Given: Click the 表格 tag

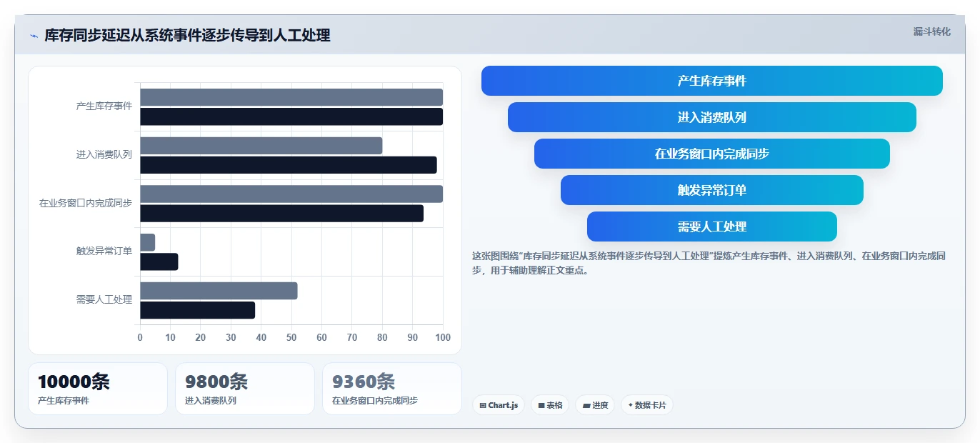Looking at the screenshot, I should point(550,405).
